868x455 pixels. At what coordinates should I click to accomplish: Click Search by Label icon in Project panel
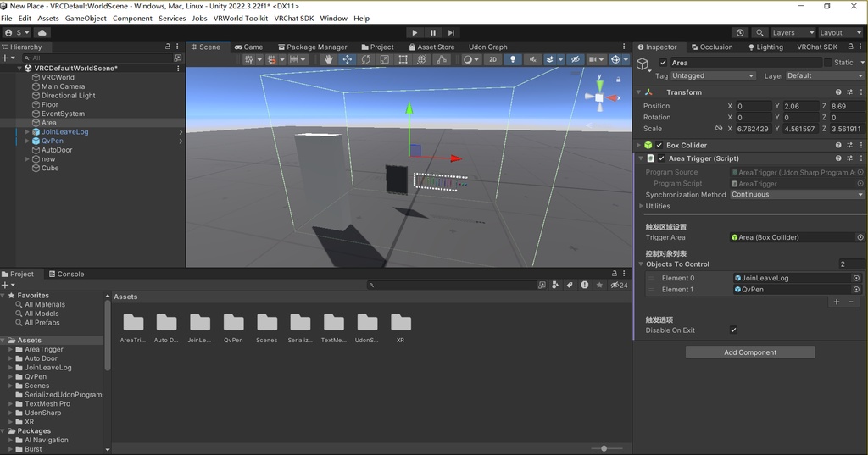tap(570, 285)
